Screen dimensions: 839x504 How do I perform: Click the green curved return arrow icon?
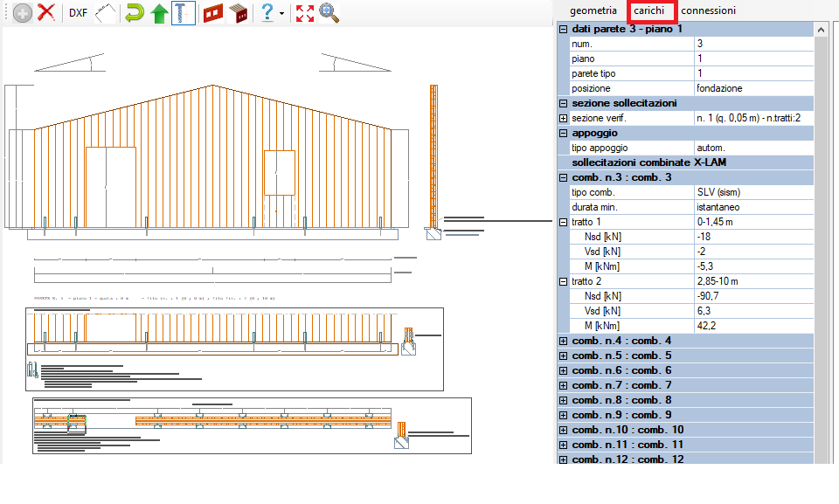[x=134, y=13]
